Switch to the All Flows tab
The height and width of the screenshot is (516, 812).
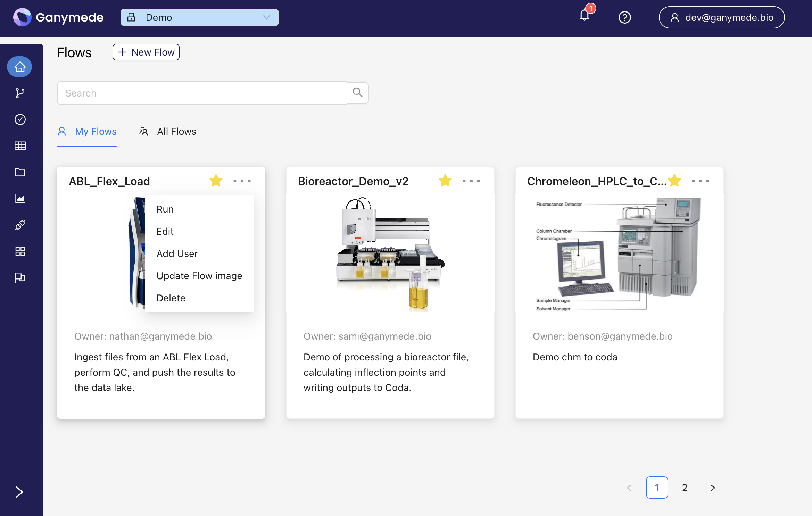(167, 132)
